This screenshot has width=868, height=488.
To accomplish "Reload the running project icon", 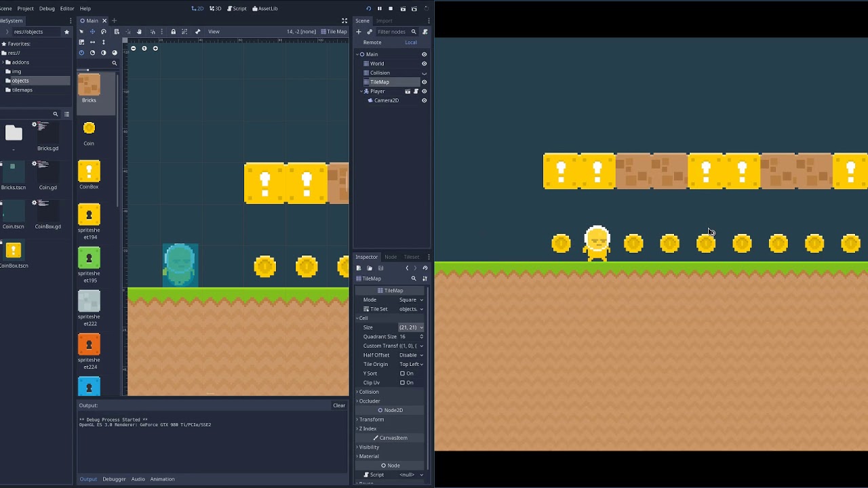I will (x=368, y=9).
